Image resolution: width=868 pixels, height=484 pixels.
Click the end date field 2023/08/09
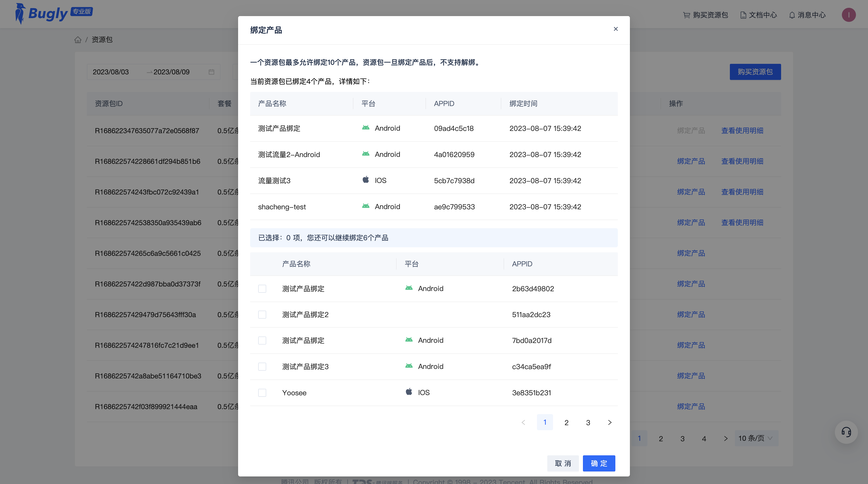[172, 72]
